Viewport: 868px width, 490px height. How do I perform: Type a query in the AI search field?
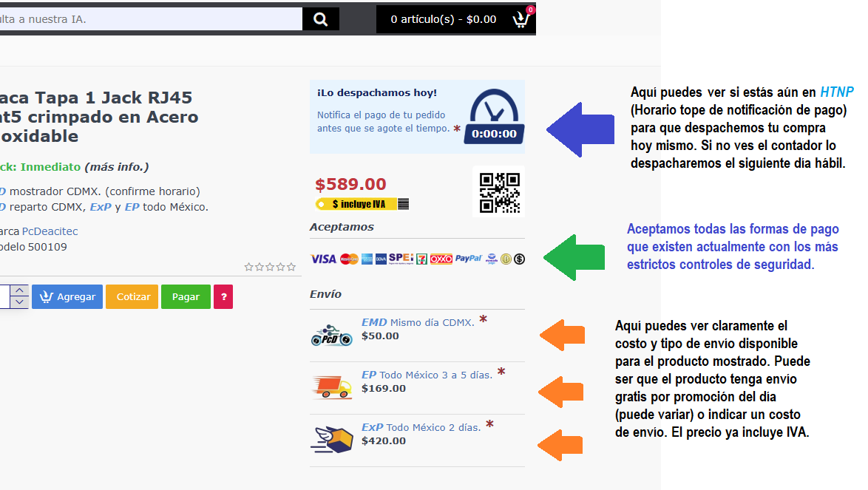[148, 18]
